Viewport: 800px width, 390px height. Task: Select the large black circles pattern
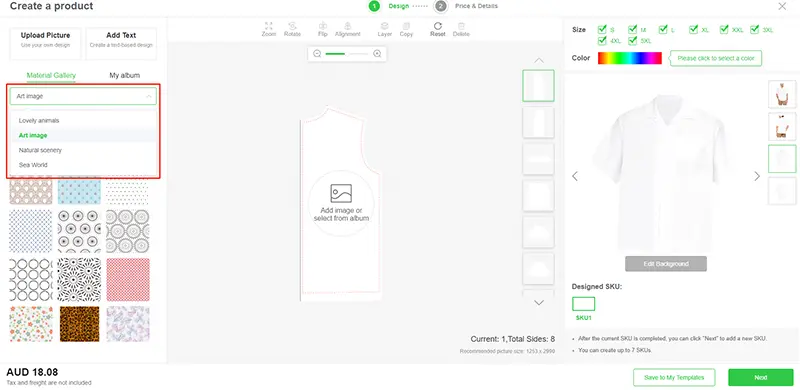(31, 279)
